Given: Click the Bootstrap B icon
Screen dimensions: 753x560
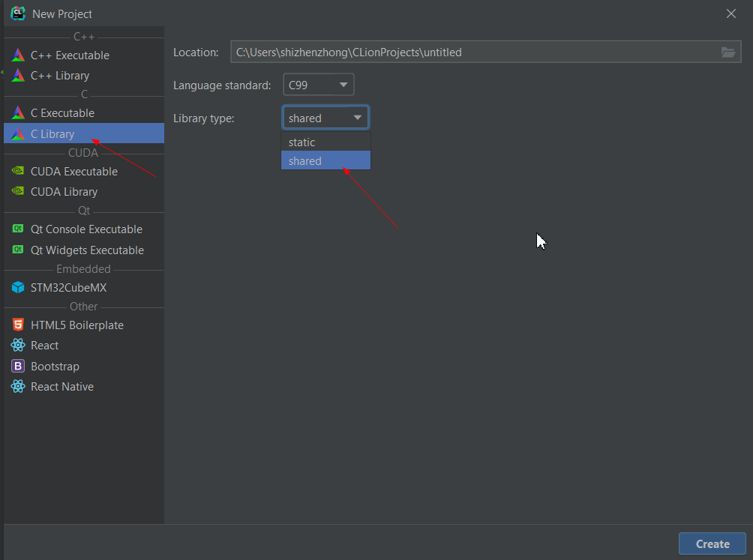Looking at the screenshot, I should 18,366.
